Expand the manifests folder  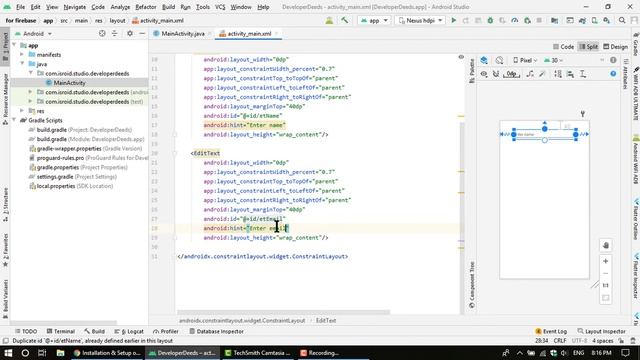point(22,55)
